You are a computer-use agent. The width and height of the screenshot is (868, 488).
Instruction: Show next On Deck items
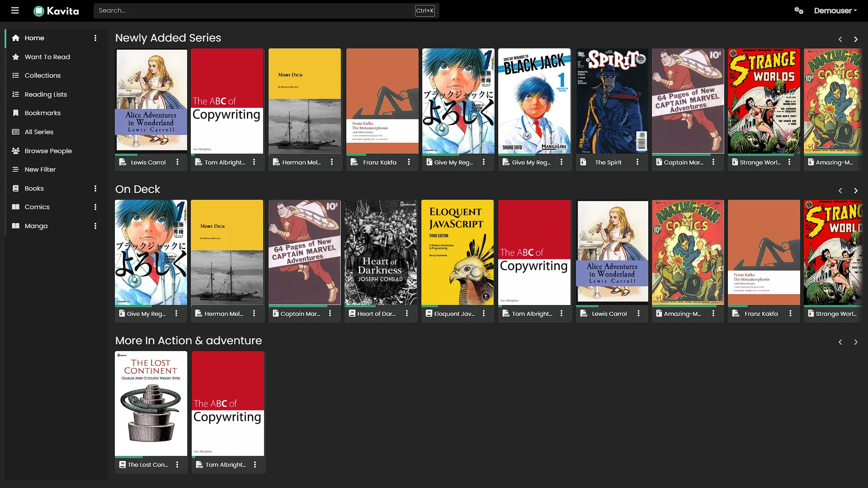[x=856, y=191]
